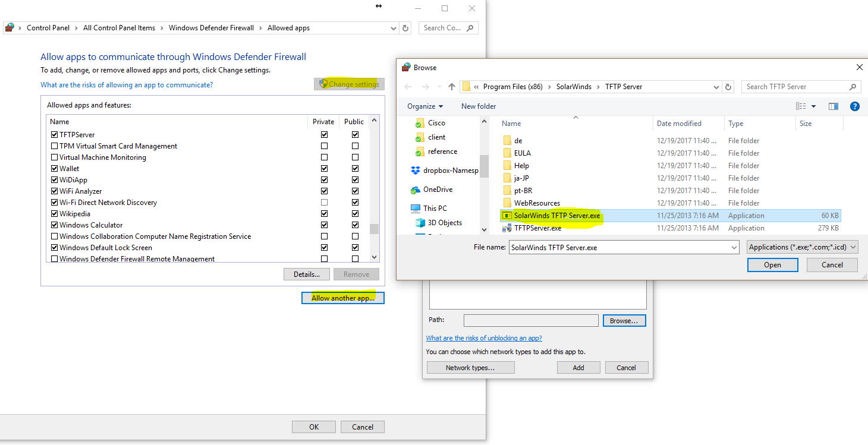Open Help via the blue question mark icon
Screen dimensions: 868x445
pyautogui.click(x=855, y=106)
